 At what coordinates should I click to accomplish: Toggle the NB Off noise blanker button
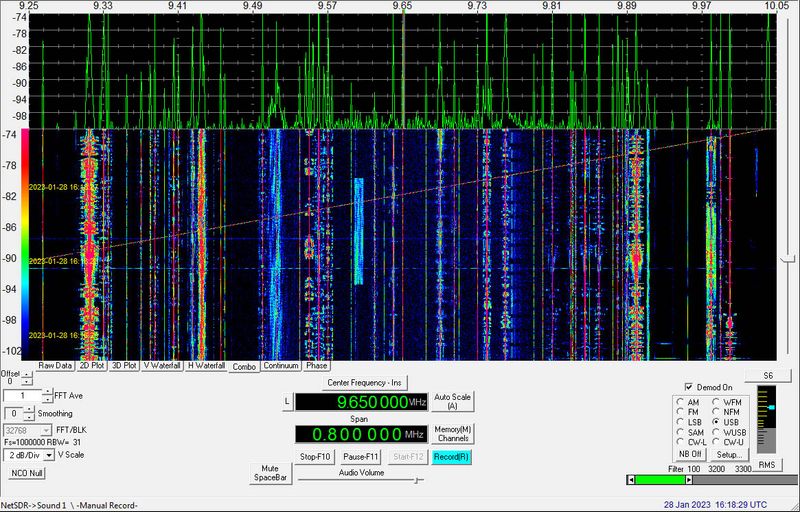[x=690, y=454]
